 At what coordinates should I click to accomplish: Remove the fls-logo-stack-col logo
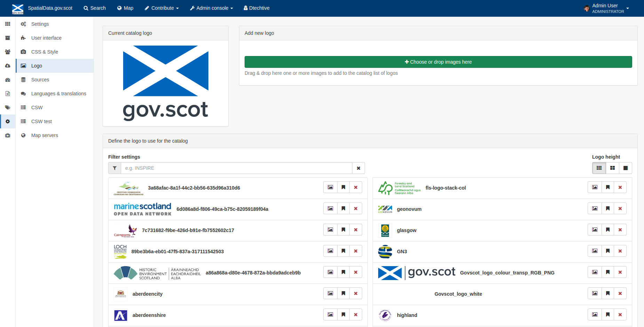click(620, 187)
